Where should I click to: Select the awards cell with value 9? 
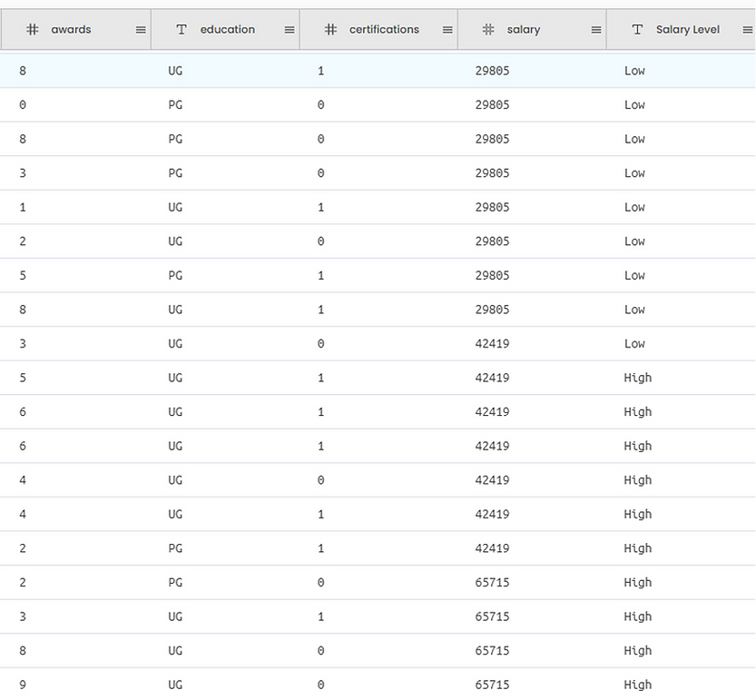click(23, 685)
